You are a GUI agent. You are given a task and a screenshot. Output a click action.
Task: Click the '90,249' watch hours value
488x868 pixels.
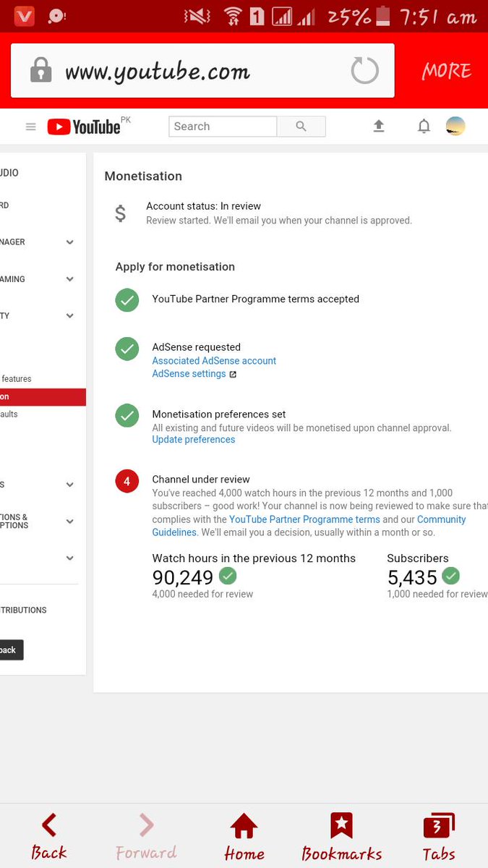[x=183, y=577]
